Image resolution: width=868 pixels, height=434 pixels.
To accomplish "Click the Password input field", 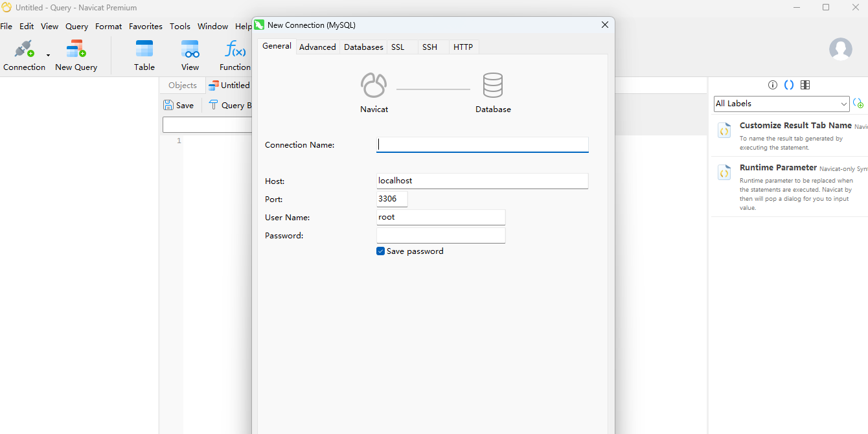I will click(x=440, y=235).
